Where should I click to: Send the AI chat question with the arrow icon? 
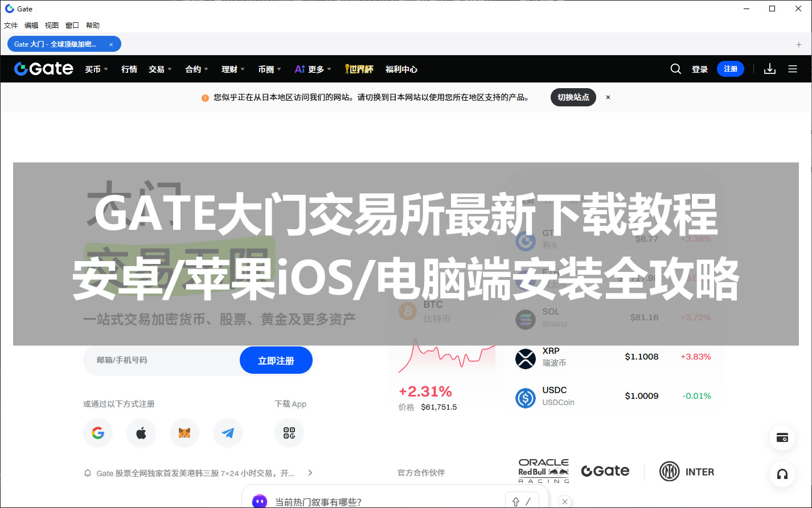point(515,501)
